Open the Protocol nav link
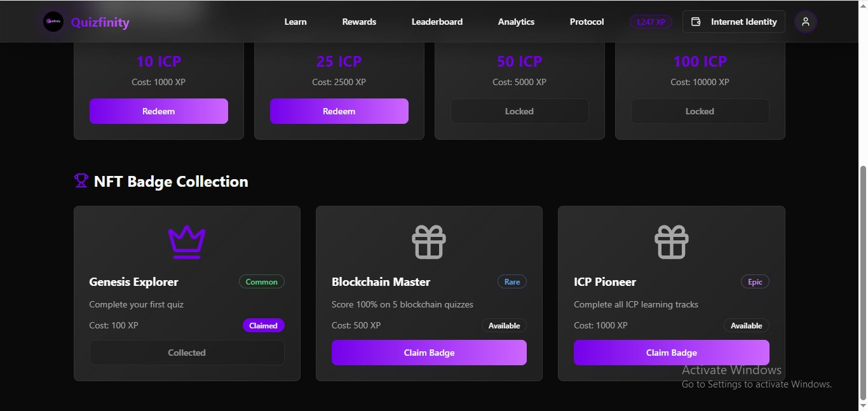 (x=587, y=22)
